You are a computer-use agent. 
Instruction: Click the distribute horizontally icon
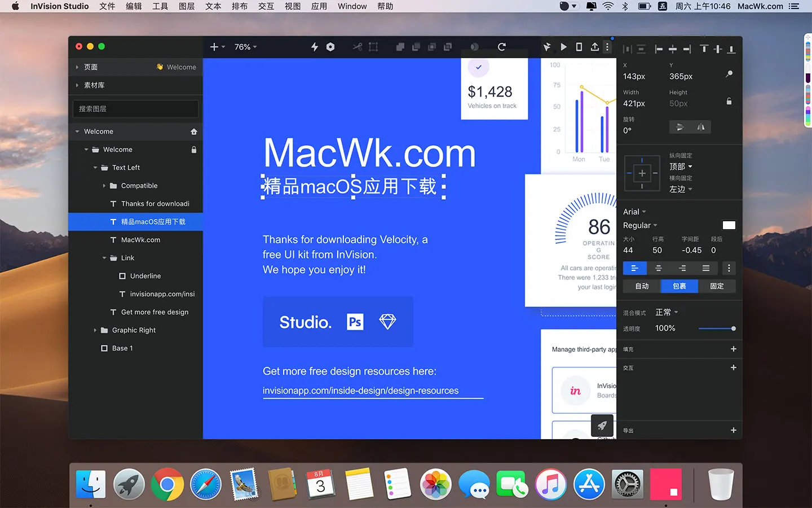click(x=628, y=49)
